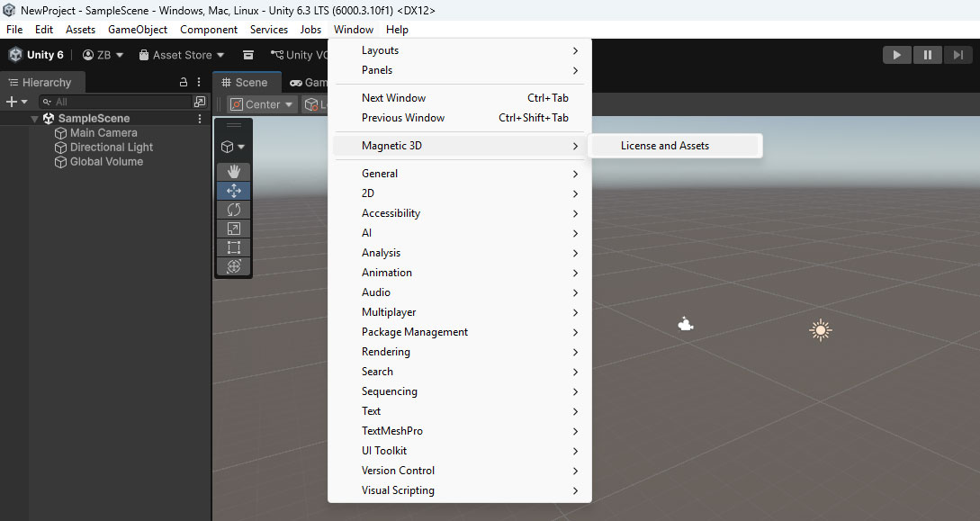980x521 pixels.
Task: Select the Move tool in the toolbar
Action: pos(233,190)
